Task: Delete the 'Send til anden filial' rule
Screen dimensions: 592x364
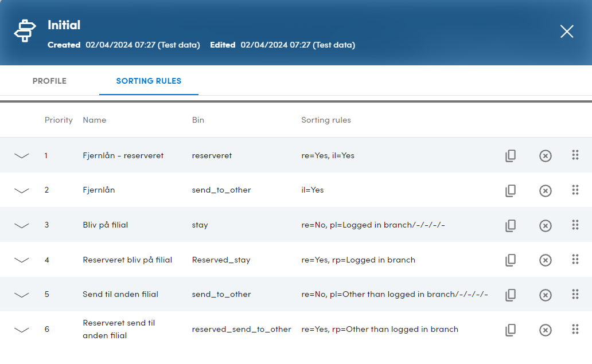Action: point(545,295)
